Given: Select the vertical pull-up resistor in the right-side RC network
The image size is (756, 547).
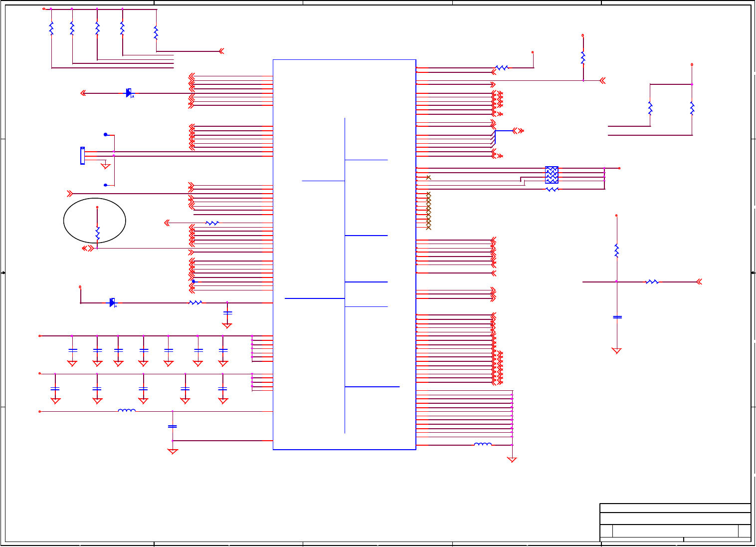Looking at the screenshot, I should pos(617,251).
